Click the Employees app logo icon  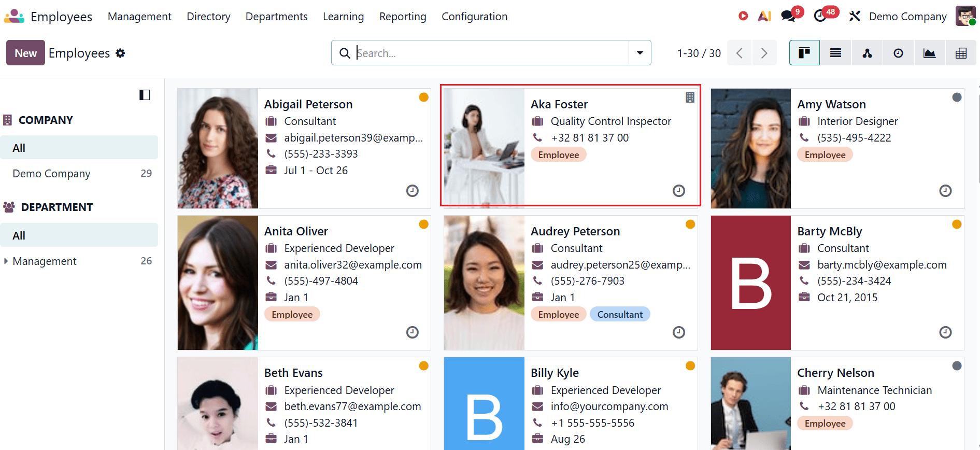point(14,17)
